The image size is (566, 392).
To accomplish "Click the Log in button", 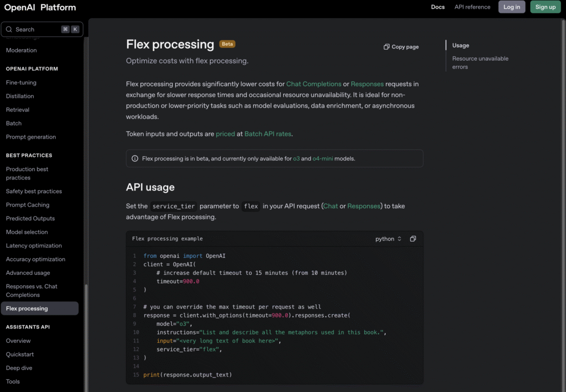I will tap(511, 7).
